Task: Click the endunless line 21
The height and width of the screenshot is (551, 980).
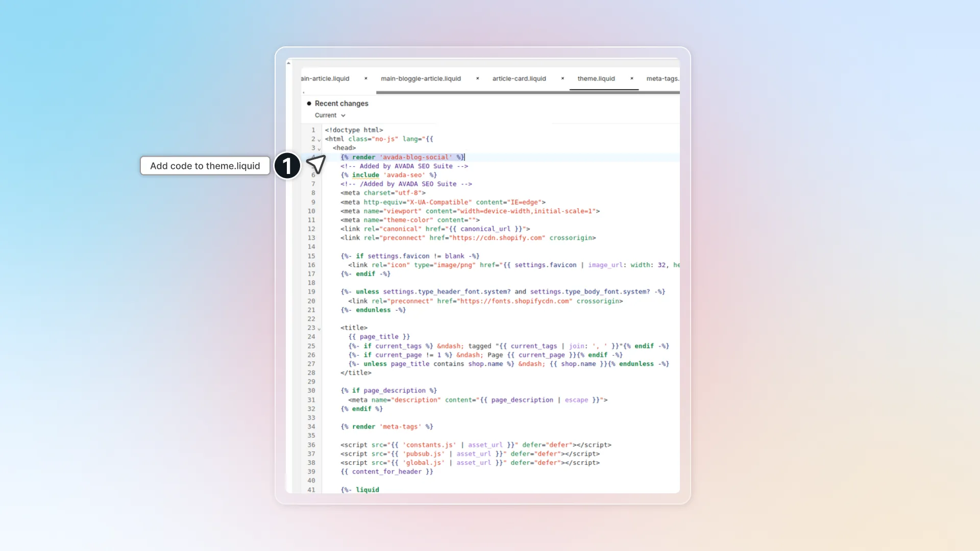Action: 373,310
